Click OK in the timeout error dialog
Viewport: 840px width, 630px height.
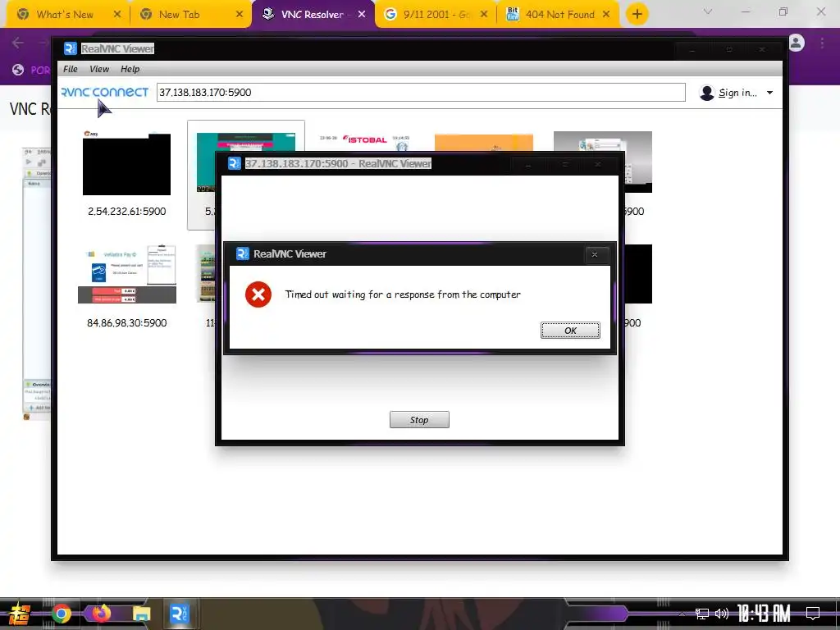click(570, 331)
